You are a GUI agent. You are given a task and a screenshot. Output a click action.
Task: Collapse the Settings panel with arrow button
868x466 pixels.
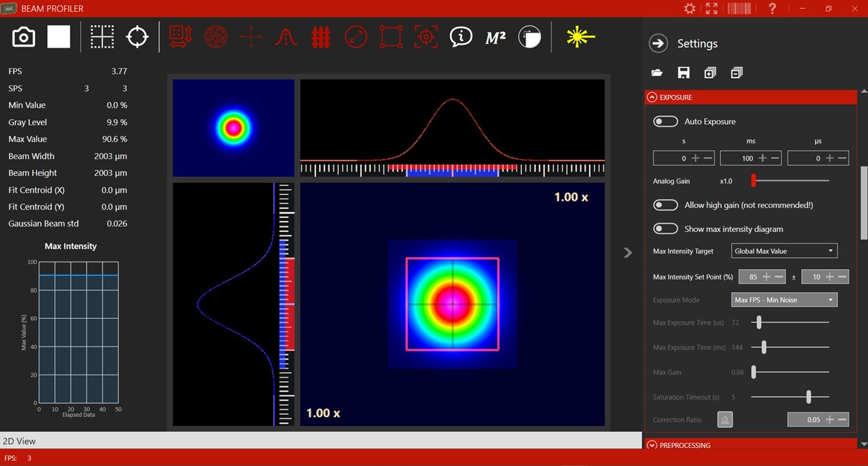coord(658,43)
